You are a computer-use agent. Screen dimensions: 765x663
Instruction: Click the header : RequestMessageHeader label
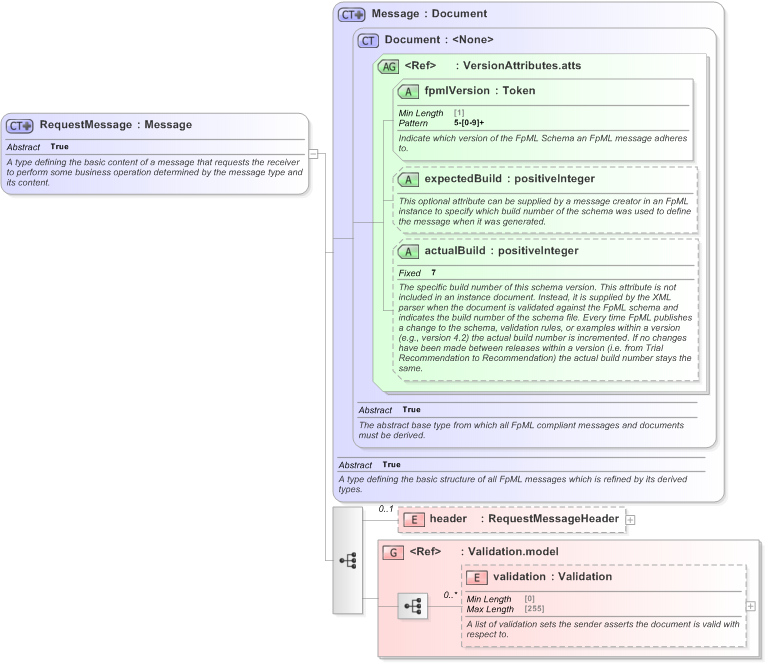point(524,519)
